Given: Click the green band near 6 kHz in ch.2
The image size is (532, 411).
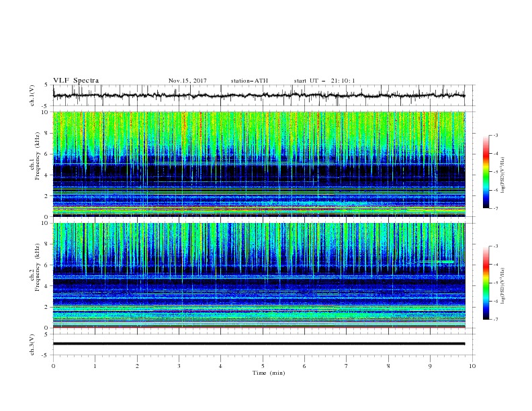Looking at the screenshot, I should coord(437,262).
